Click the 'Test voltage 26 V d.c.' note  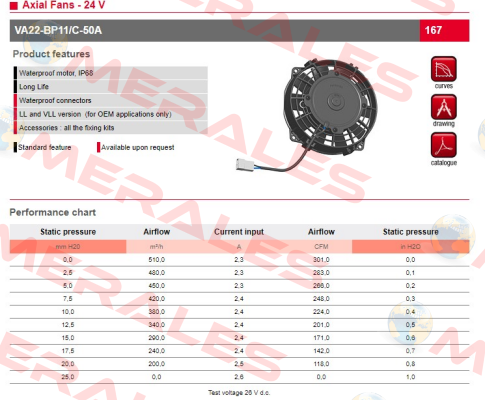(x=239, y=392)
